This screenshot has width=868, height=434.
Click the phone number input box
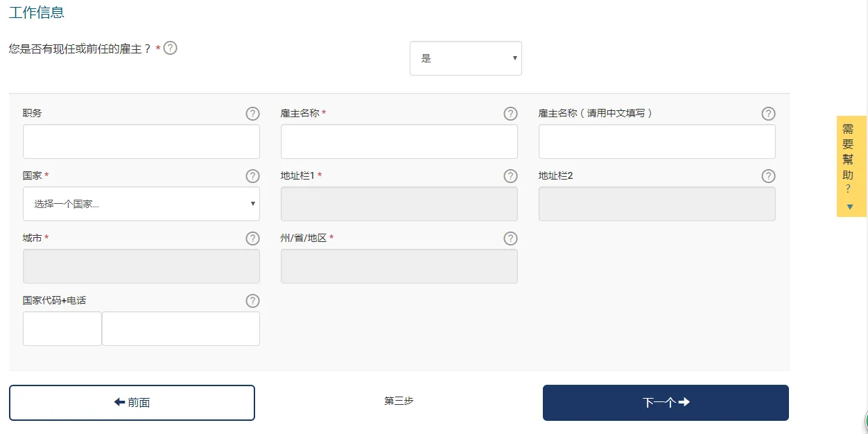click(x=181, y=329)
